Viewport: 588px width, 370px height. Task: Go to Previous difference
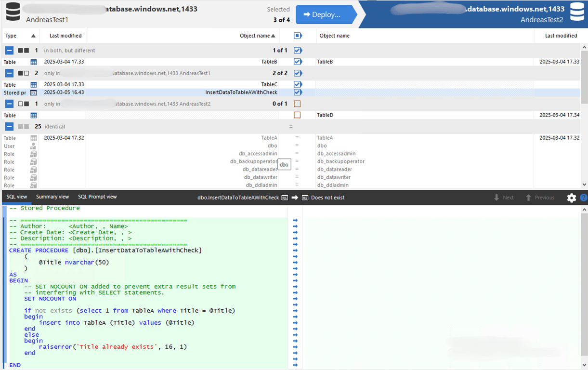[x=540, y=198]
